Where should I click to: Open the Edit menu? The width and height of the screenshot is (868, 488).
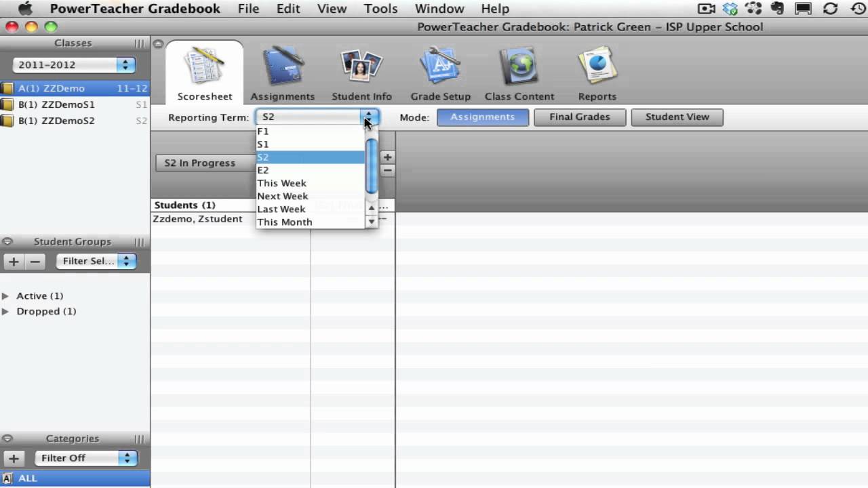pos(288,9)
